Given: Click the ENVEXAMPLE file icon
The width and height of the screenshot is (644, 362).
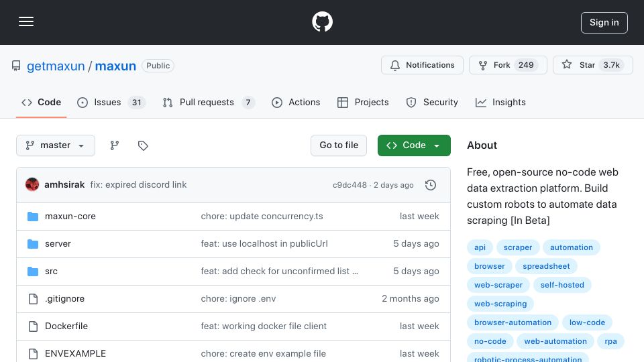Looking at the screenshot, I should (34, 354).
